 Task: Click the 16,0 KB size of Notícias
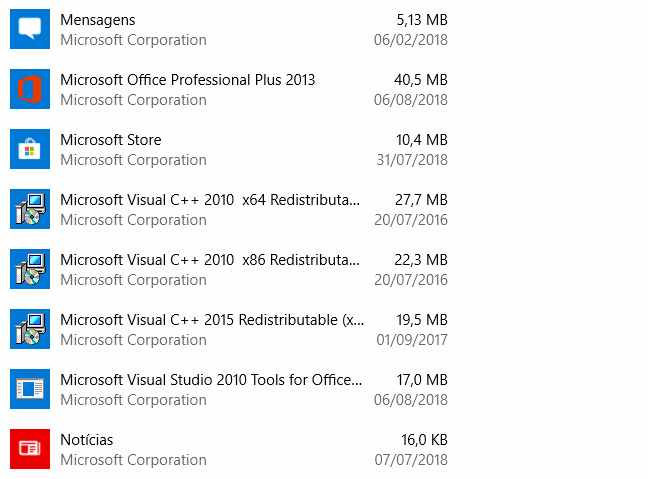point(424,440)
